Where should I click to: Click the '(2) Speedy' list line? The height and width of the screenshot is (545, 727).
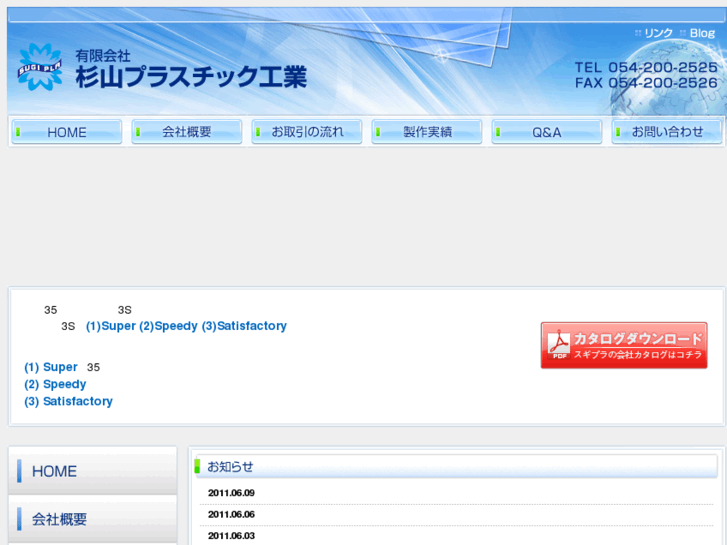55,384
